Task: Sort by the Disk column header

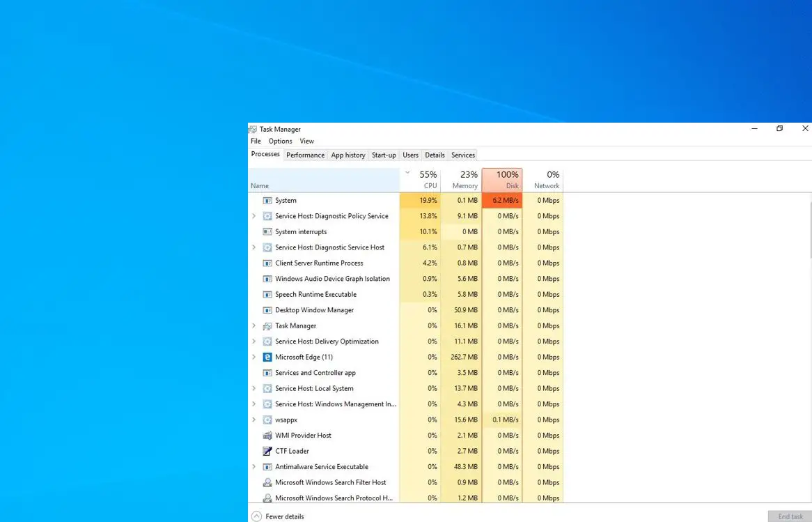Action: point(502,180)
